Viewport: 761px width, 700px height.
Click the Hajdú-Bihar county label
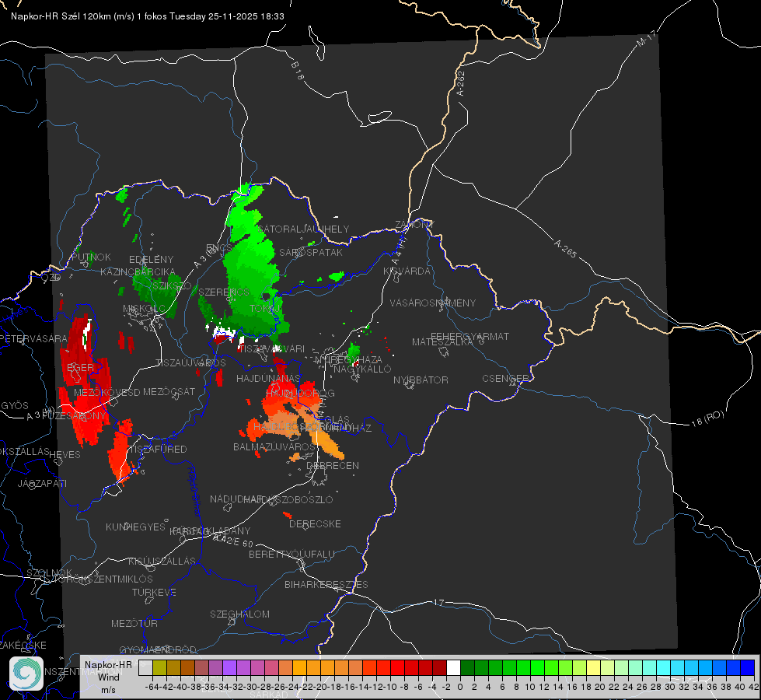pos(194,491)
